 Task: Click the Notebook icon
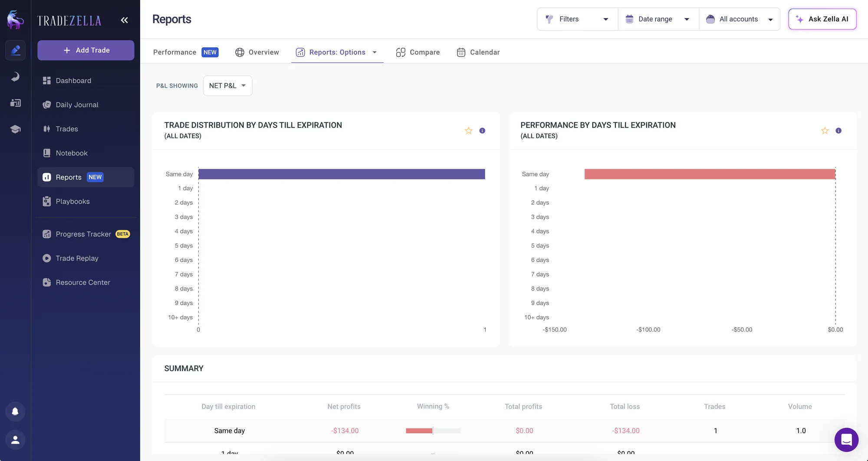coord(47,153)
